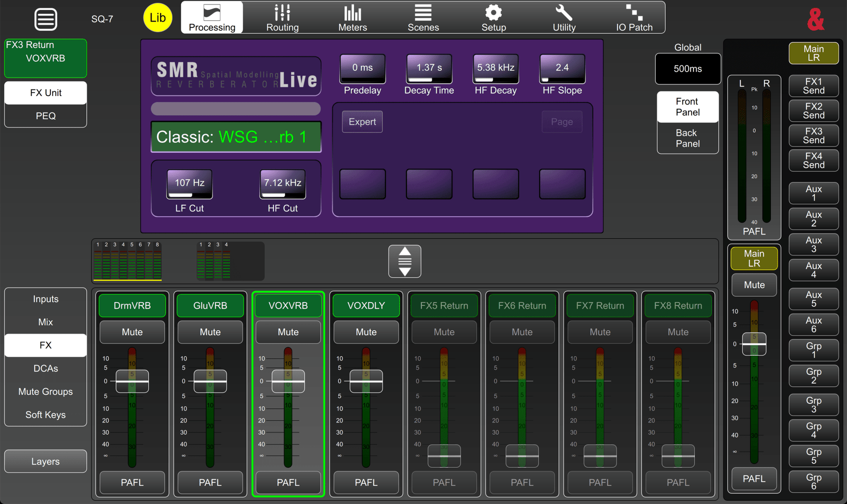Mute the VOXDLY channel
Image resolution: width=847 pixels, height=504 pixels.
tap(366, 332)
